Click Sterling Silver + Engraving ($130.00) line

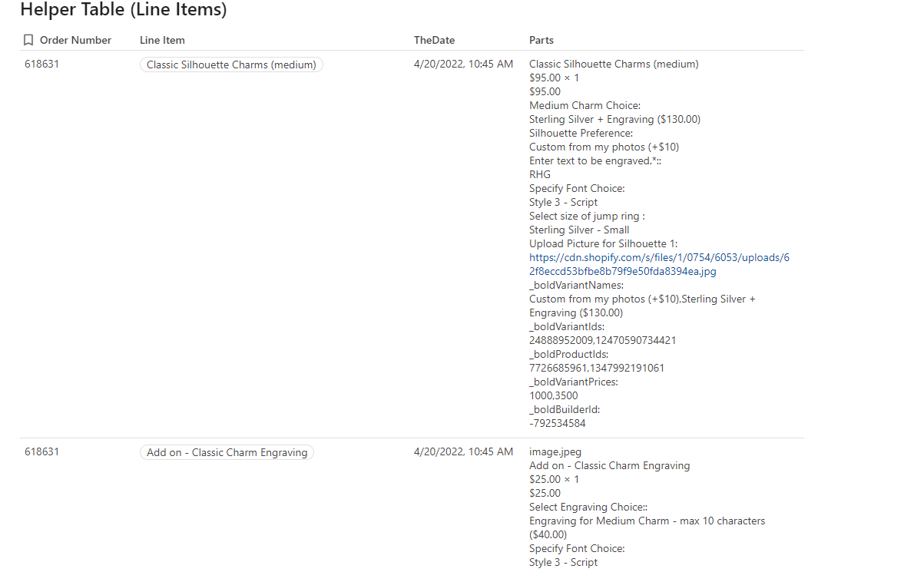[x=614, y=120]
